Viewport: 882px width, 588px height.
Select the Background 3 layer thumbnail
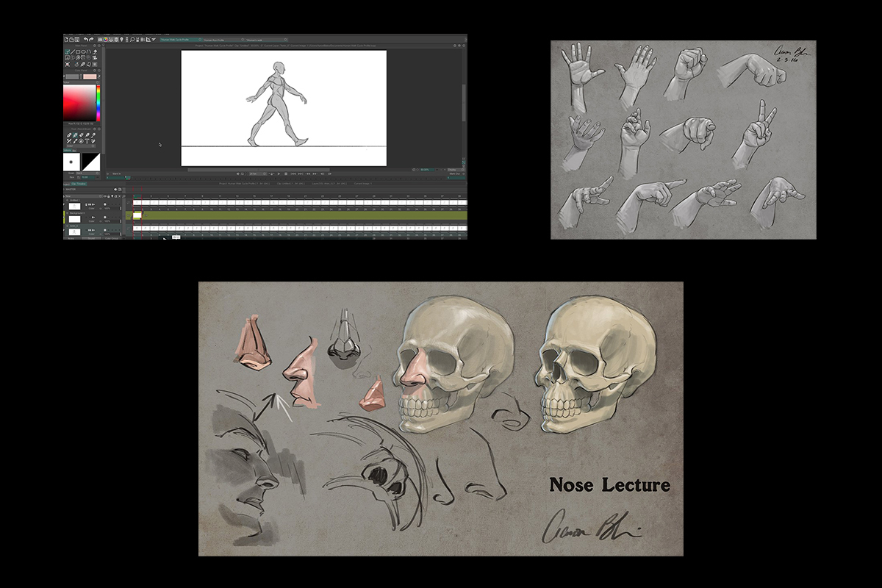tap(74, 219)
